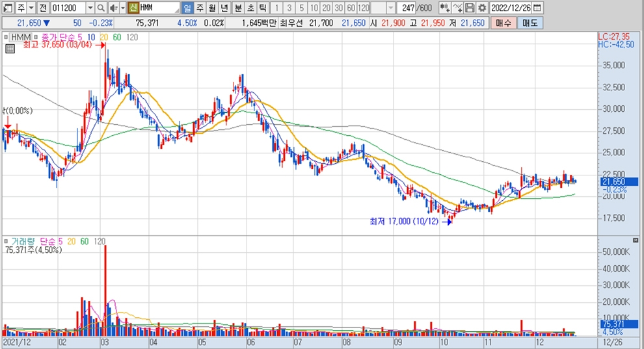Click the current price 21,650 tag on price axis
644x349 pixels.
[620, 182]
